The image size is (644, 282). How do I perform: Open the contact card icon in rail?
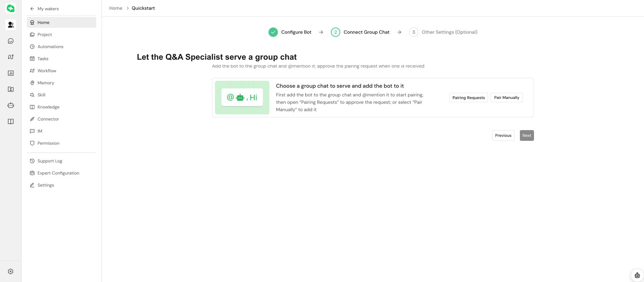click(11, 89)
